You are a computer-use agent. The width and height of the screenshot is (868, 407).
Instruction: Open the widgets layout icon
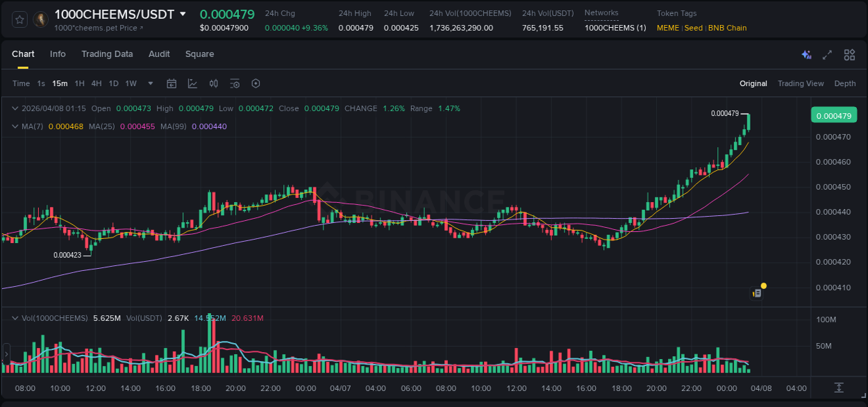(x=849, y=54)
